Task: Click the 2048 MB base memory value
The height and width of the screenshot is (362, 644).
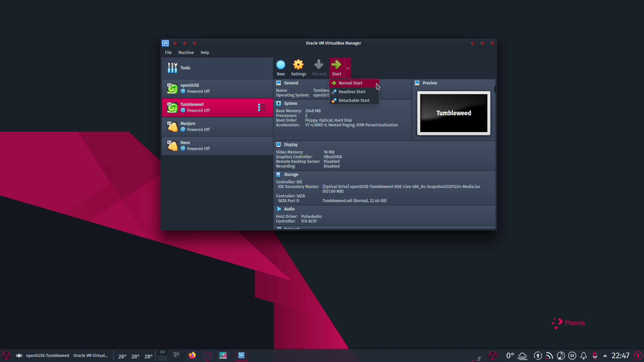Action: tap(313, 111)
